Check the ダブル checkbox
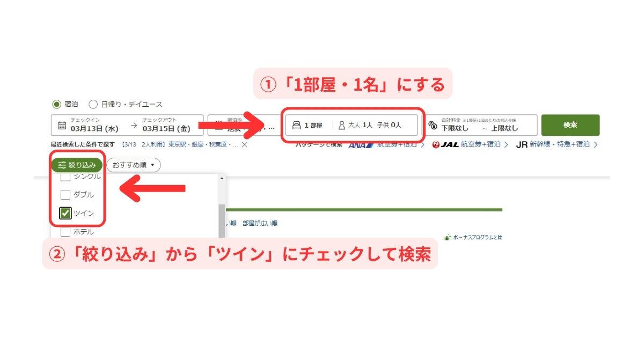This screenshot has height=338, width=644. 65,195
